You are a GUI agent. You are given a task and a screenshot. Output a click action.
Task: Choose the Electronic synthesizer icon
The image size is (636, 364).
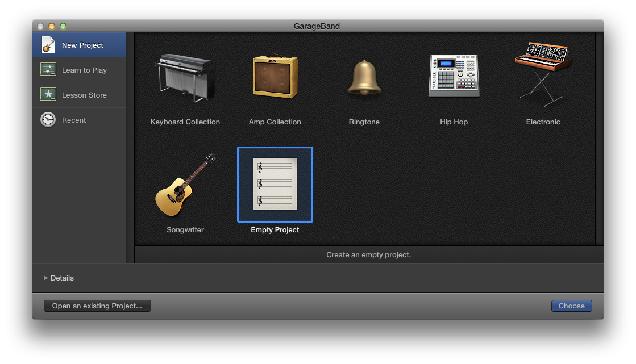(543, 74)
